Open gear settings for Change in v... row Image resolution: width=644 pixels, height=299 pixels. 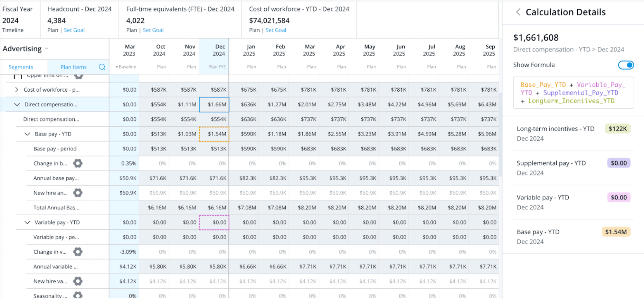[x=78, y=252]
